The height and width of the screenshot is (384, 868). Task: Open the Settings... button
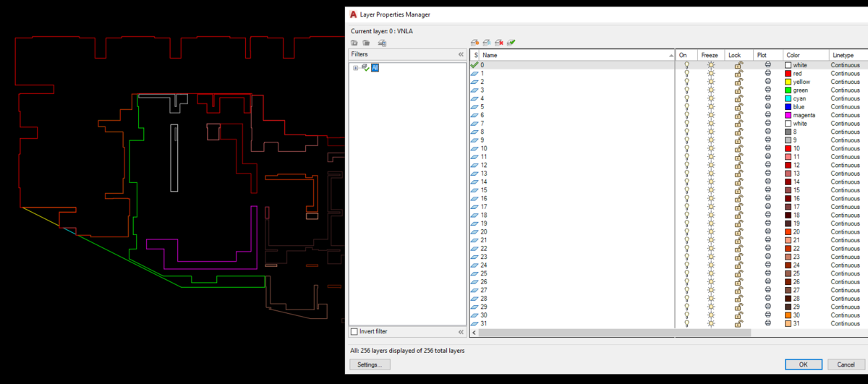[x=370, y=364]
